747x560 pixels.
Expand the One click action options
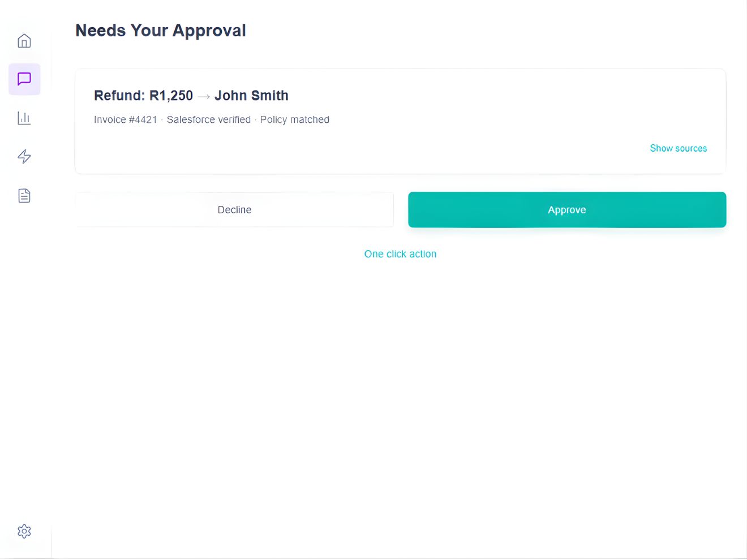pos(400,253)
